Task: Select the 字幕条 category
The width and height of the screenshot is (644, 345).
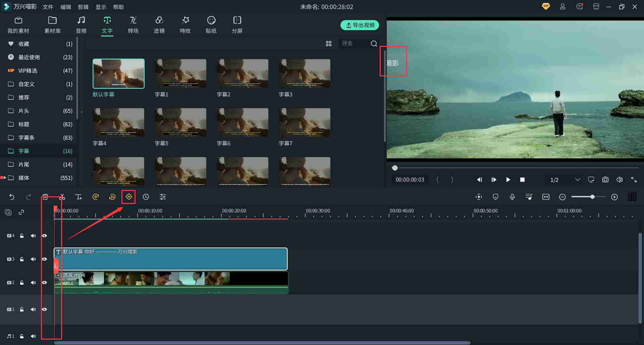Action: 39,138
